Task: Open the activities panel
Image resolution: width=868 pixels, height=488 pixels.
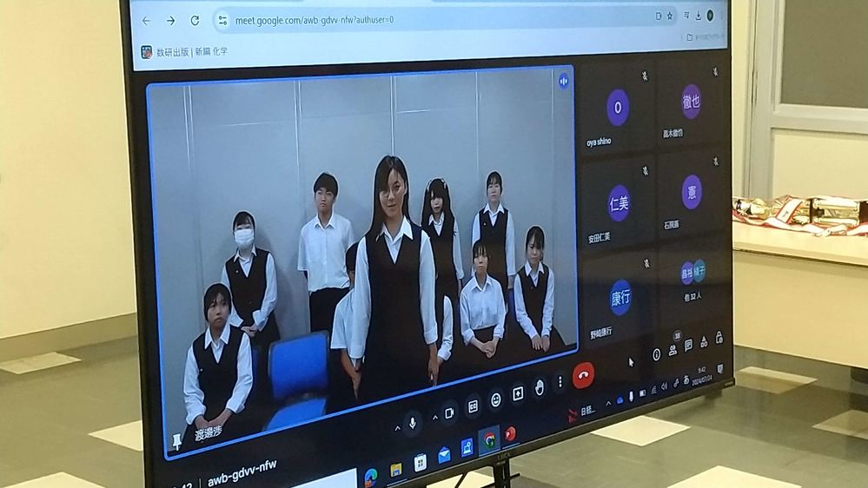Action: click(704, 342)
